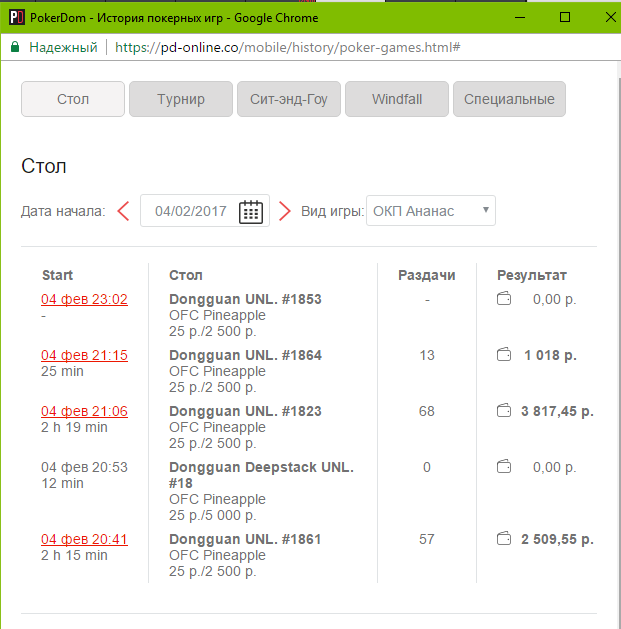Click wallet icon in Deepstack UNL. #18 row
The width and height of the screenshot is (621, 629).
pyautogui.click(x=504, y=467)
